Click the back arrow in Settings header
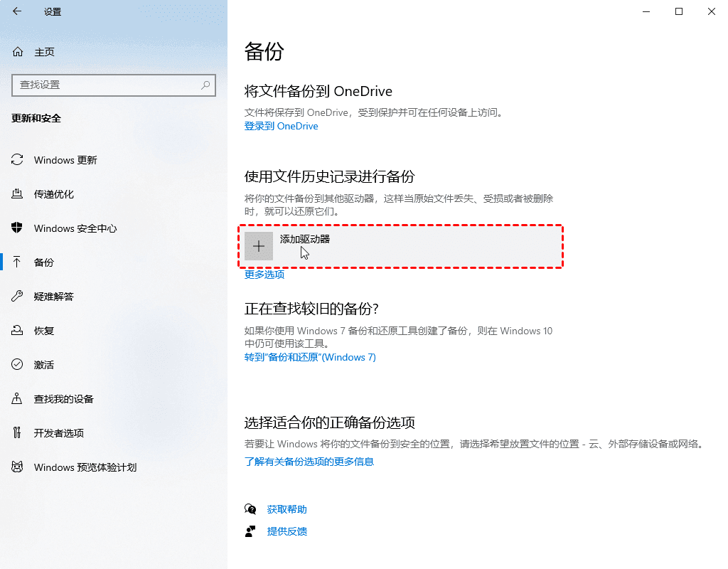Viewport: 728px width, 569px height. (17, 11)
